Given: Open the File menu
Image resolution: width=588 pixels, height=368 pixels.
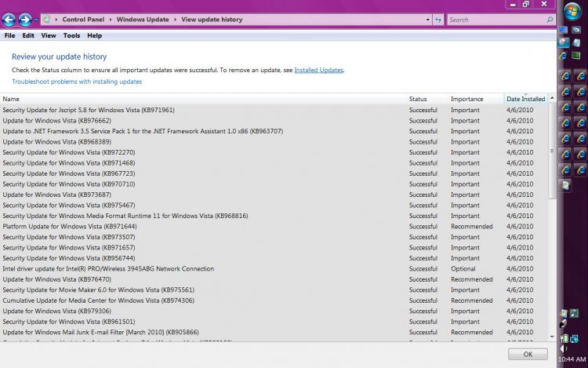Looking at the screenshot, I should pyautogui.click(x=9, y=35).
